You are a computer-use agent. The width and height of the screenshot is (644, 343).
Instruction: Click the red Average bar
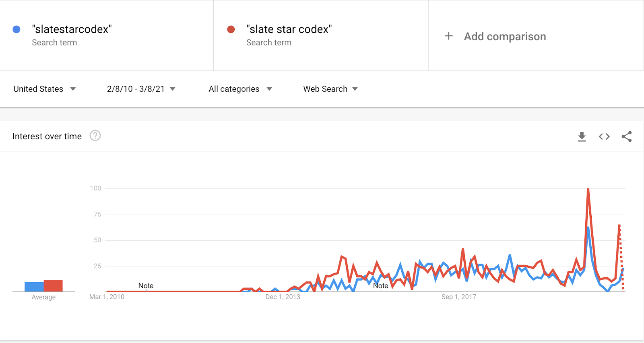coord(53,285)
